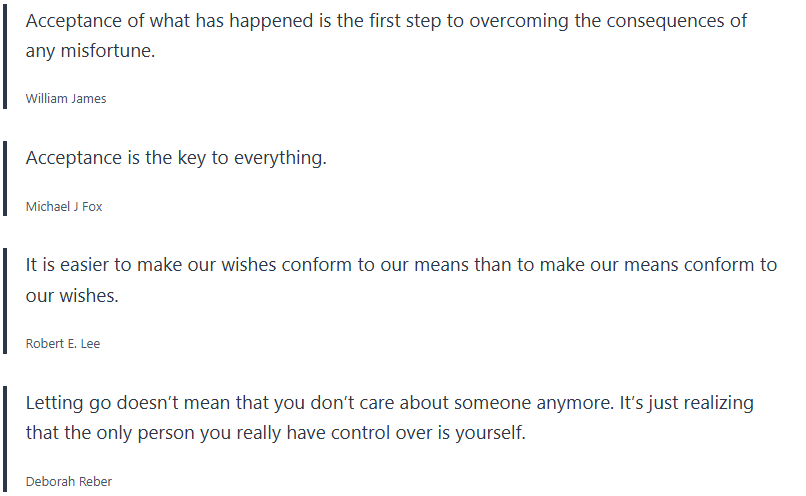Screen dimensions: 806x496
Task: Click the word "control" in the last quote
Action: 375,434
